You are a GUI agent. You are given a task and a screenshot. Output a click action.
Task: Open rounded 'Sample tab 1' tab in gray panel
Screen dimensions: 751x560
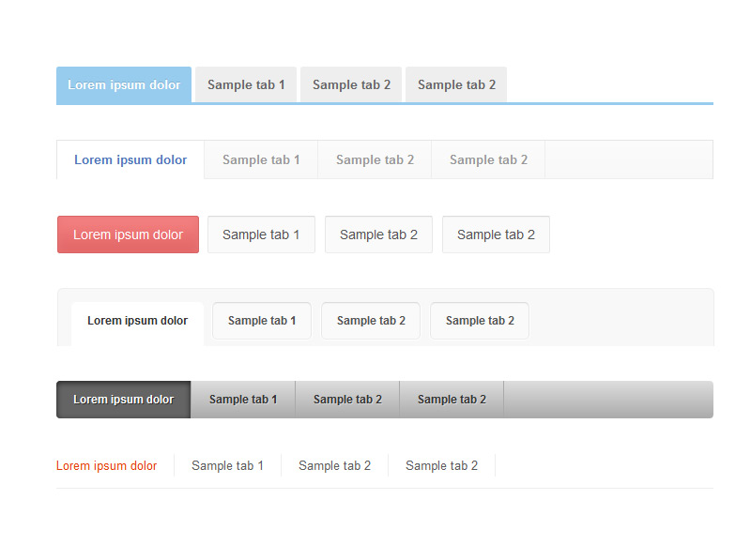(262, 321)
